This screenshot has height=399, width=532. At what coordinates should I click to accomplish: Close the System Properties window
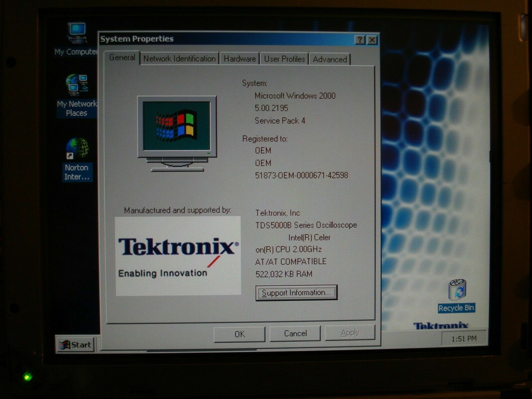coord(372,40)
